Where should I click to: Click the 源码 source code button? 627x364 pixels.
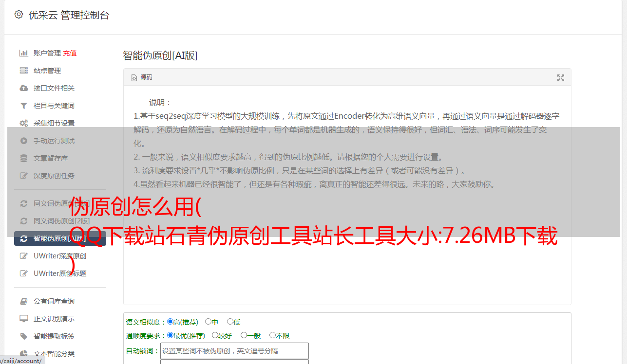[x=142, y=77]
